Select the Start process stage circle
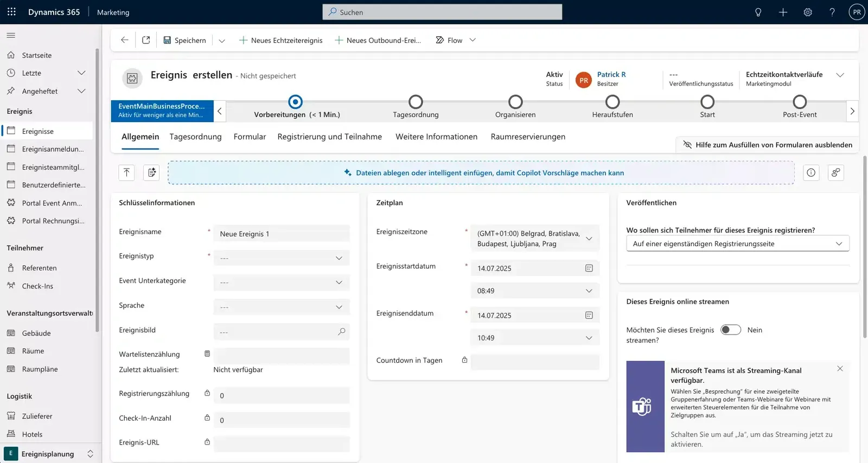Screen dimensions: 868x463 (x=707, y=102)
